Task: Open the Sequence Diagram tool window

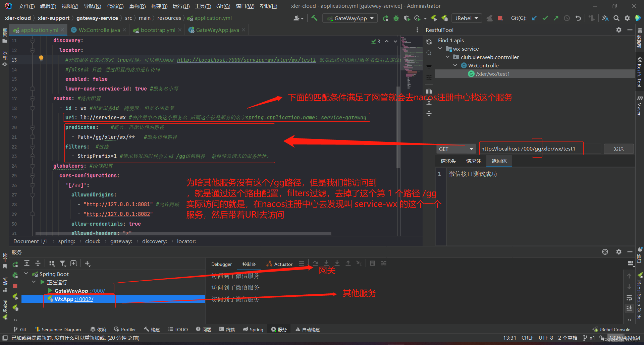Action: click(58, 330)
